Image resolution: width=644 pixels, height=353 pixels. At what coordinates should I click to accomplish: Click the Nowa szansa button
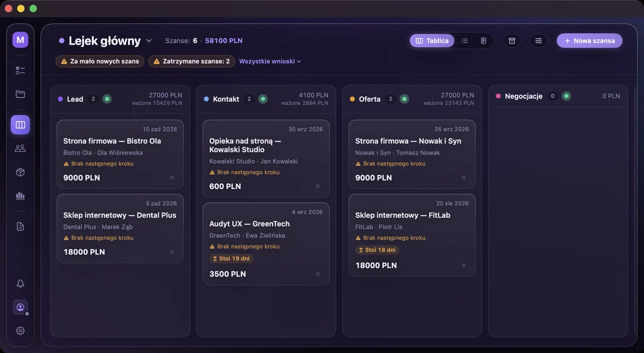[x=589, y=41]
